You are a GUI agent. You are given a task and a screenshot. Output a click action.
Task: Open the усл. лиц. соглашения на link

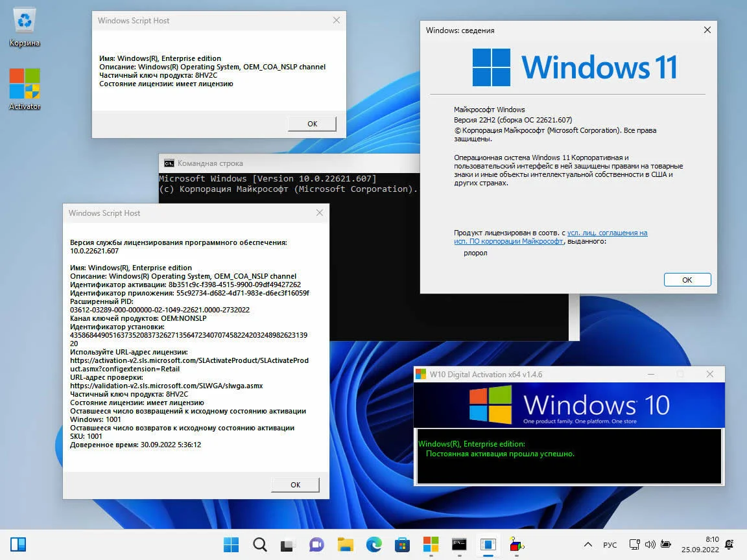coord(607,233)
